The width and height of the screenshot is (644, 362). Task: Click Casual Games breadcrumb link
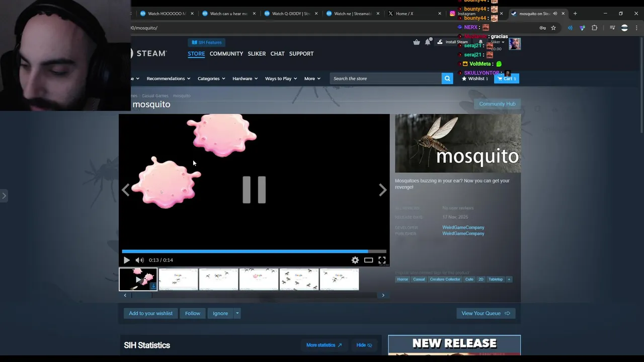(155, 96)
